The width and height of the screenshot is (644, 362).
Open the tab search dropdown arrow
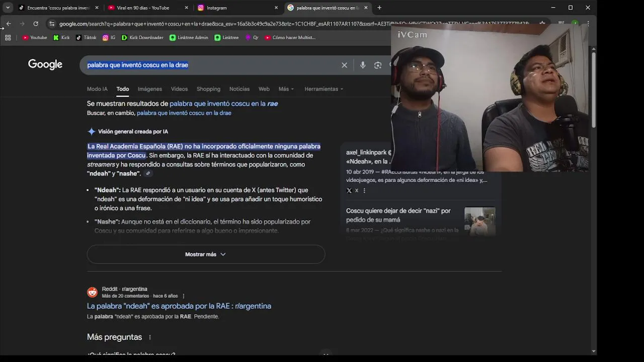pyautogui.click(x=8, y=8)
